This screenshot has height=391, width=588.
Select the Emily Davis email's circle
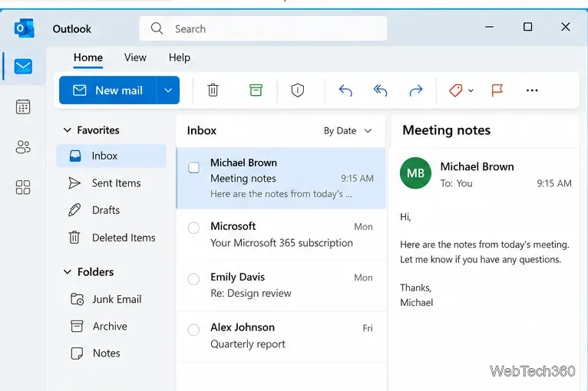(193, 279)
